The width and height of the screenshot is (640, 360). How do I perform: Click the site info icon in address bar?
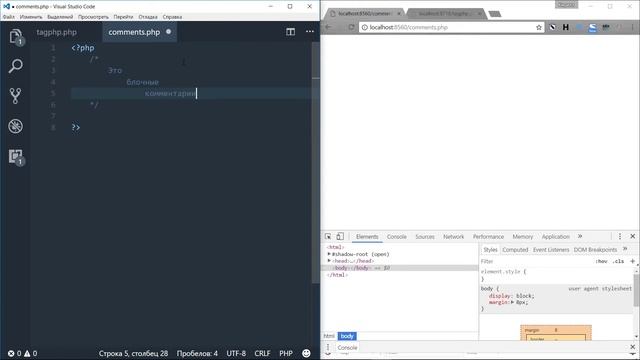[x=364, y=27]
